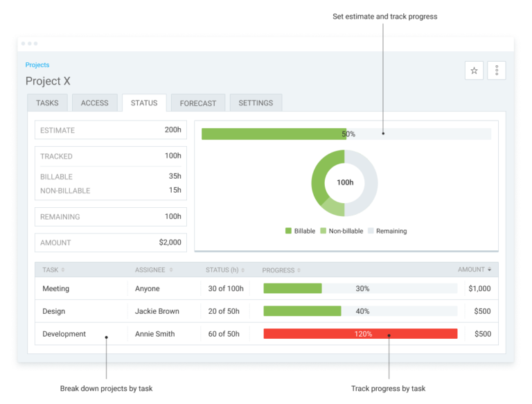Open the three-dot project options menu
Screen dimensions: 532x404
(497, 71)
